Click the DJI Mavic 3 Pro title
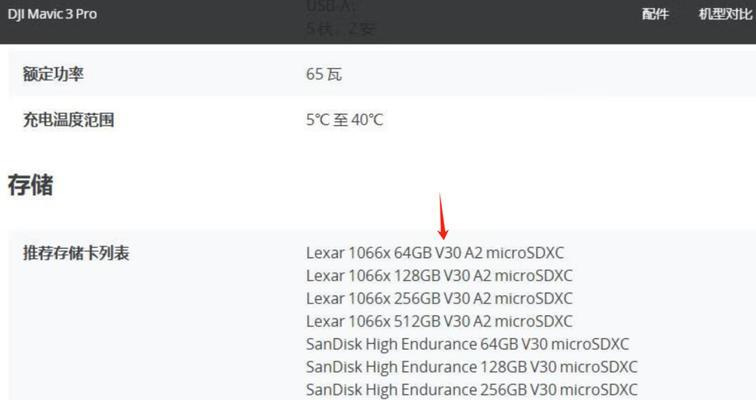756x400 pixels. click(x=52, y=14)
